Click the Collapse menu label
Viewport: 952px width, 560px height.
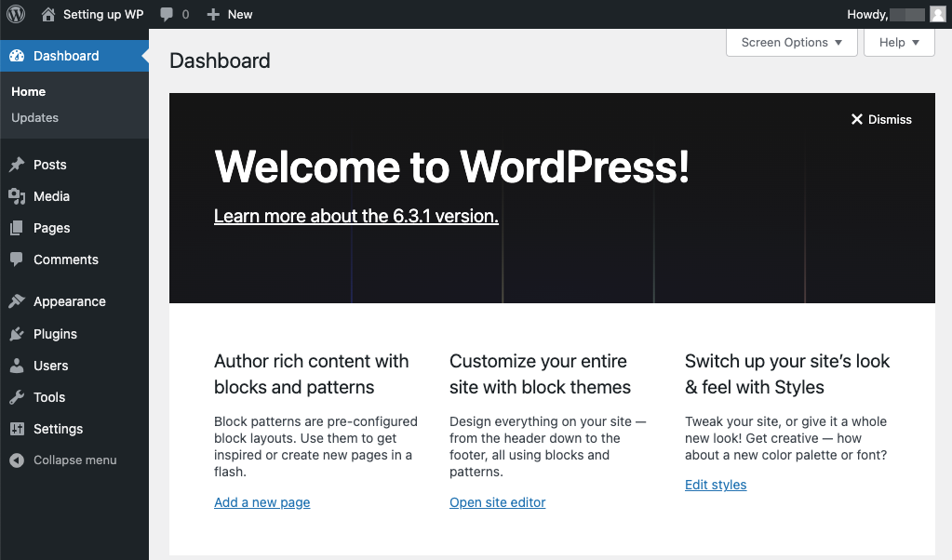pos(74,460)
